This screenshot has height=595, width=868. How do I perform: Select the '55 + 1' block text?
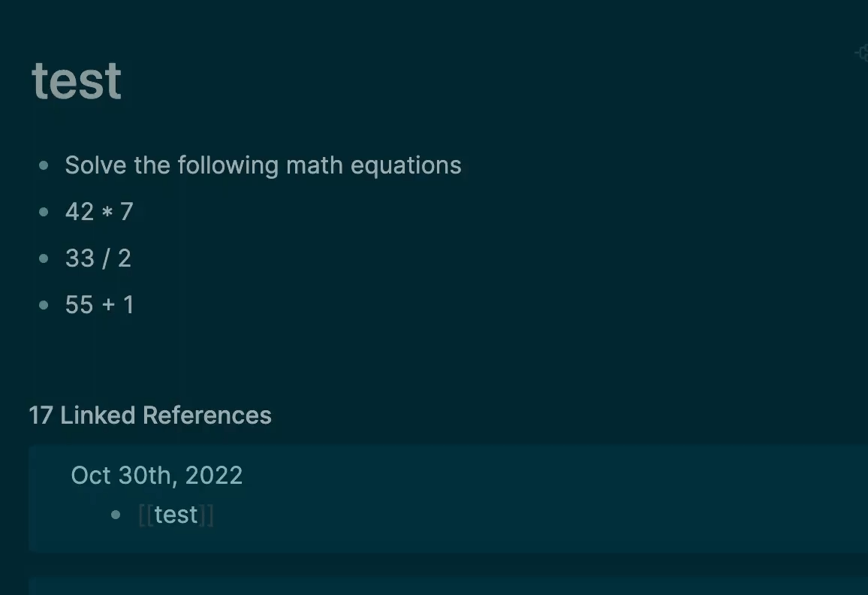[x=99, y=305]
